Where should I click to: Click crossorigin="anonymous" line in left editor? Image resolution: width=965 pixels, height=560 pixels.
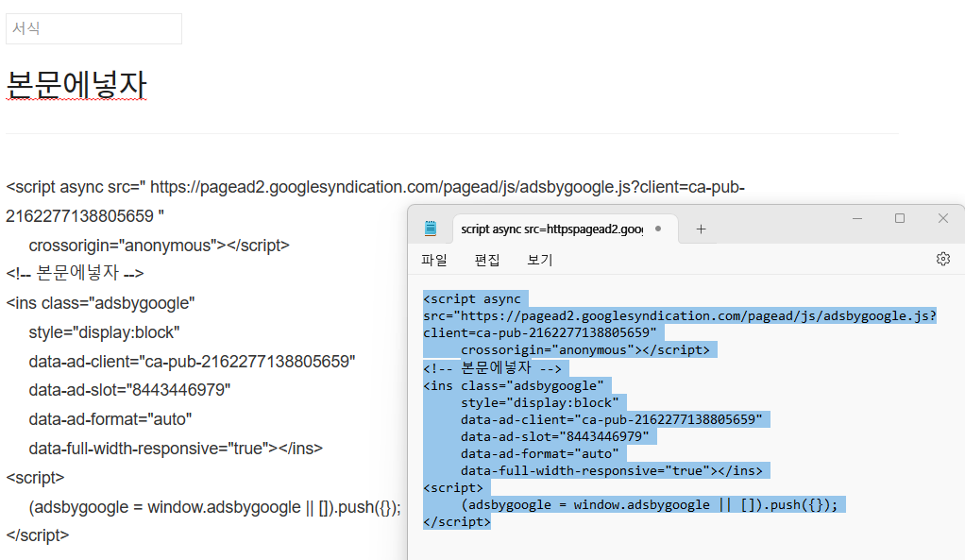pos(159,246)
